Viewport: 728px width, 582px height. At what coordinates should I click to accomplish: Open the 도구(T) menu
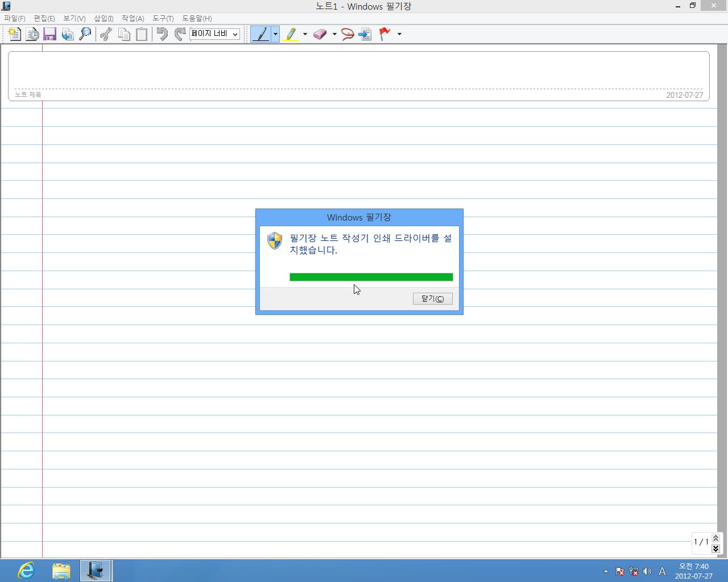coord(163,18)
